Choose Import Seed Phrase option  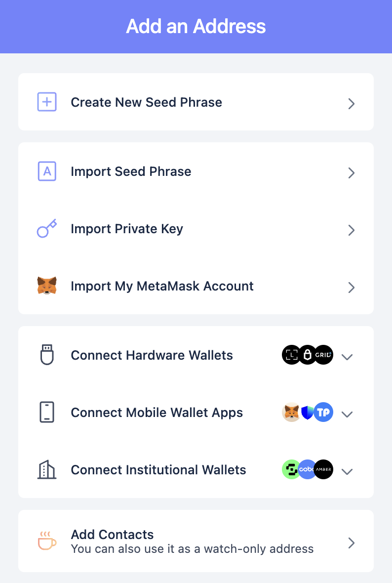tap(196, 171)
